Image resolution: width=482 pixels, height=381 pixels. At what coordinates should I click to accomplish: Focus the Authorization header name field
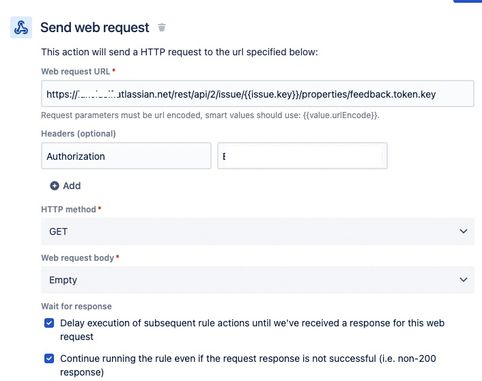126,156
